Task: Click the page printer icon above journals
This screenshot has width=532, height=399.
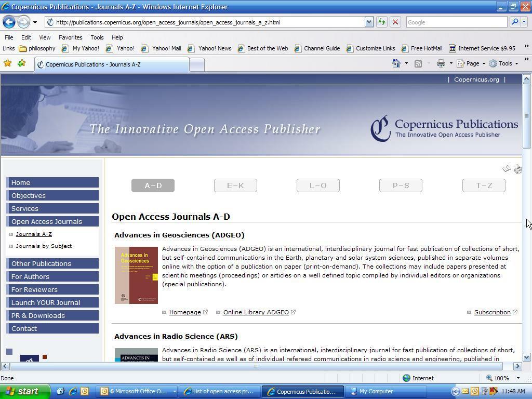Action: point(518,169)
